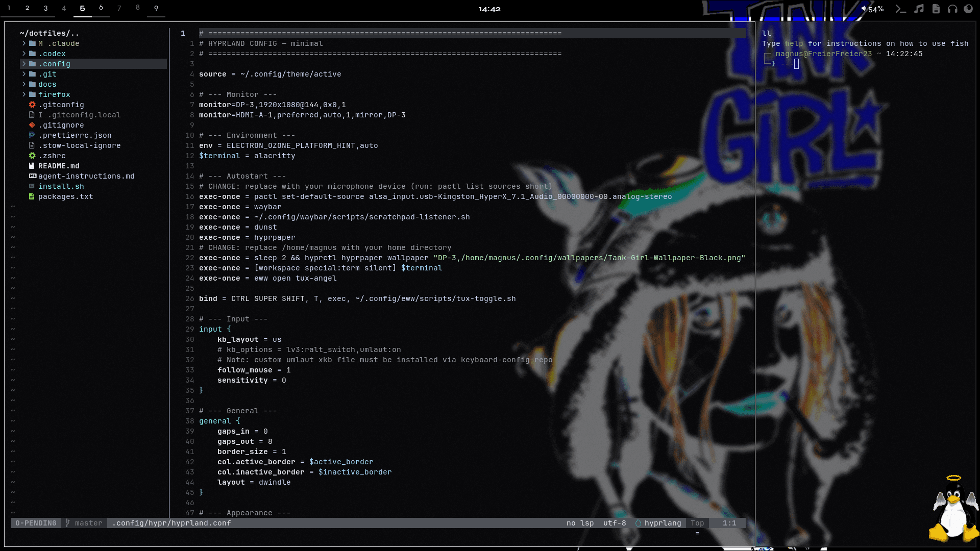Switch to workspace 3
This screenshot has height=551, width=980.
45,8
